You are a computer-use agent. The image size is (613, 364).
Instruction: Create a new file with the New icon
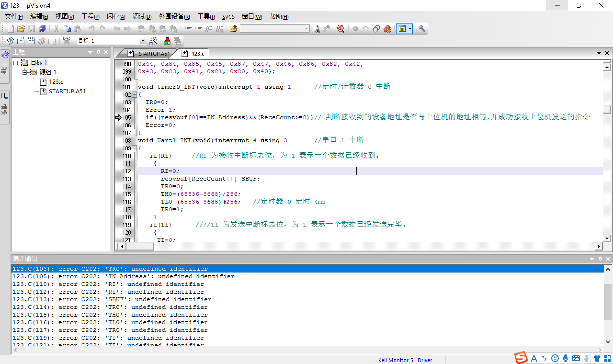pyautogui.click(x=11, y=29)
